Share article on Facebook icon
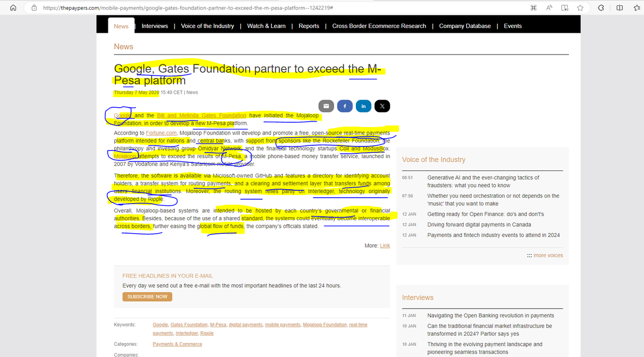Screen dimensions: 644x357 [345, 106]
